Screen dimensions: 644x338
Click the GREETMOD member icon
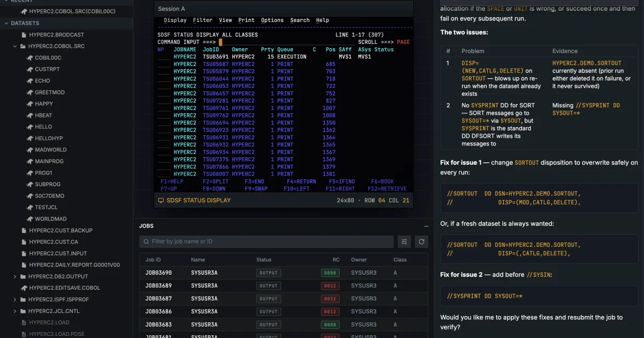click(x=30, y=92)
